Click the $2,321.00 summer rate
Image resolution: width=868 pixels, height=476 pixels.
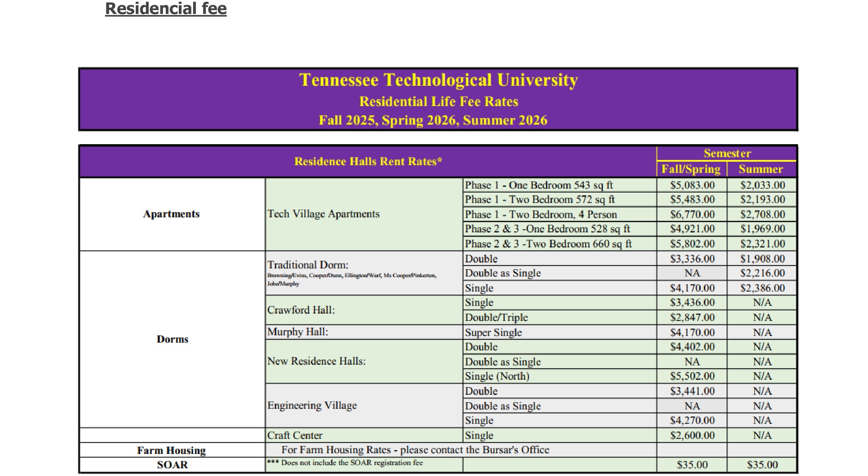tap(762, 244)
